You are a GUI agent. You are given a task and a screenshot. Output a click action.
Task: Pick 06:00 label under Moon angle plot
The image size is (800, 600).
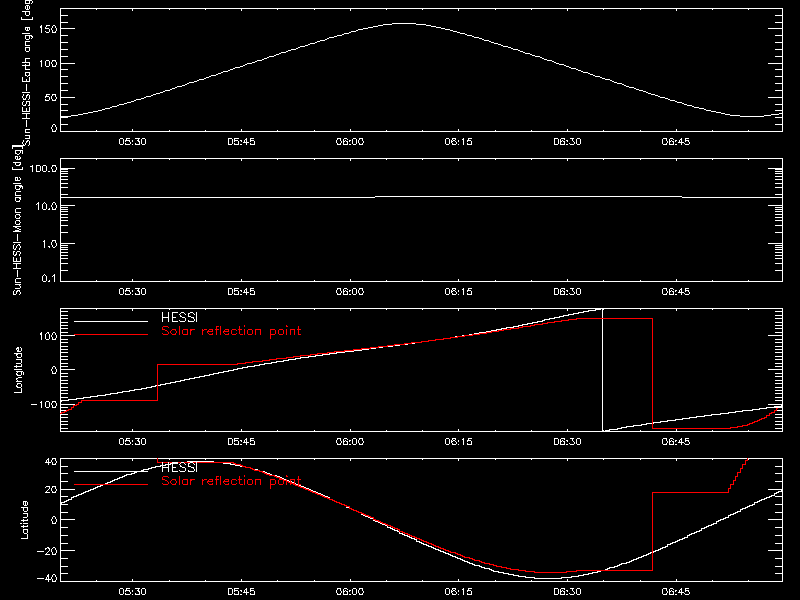click(x=349, y=292)
